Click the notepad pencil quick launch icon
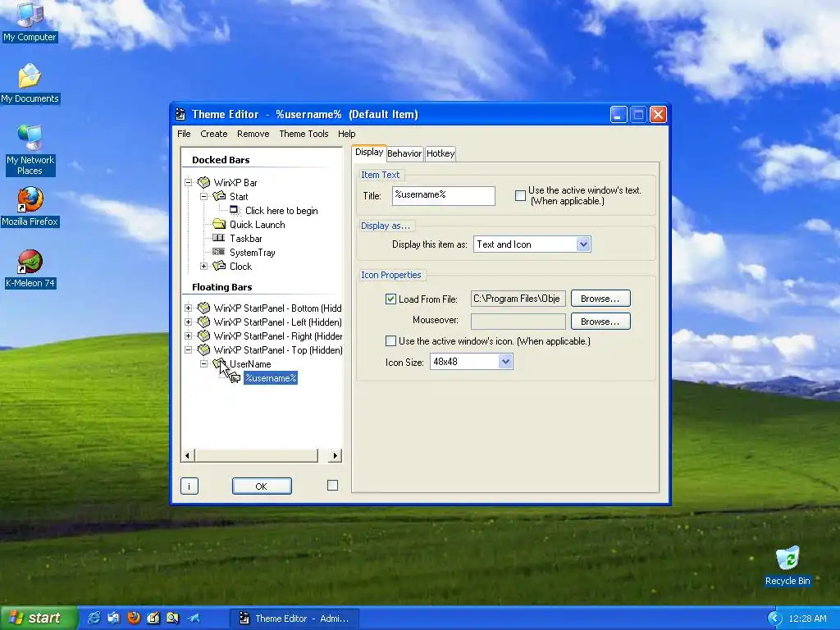Screen dimensions: 840x630 coord(153,618)
